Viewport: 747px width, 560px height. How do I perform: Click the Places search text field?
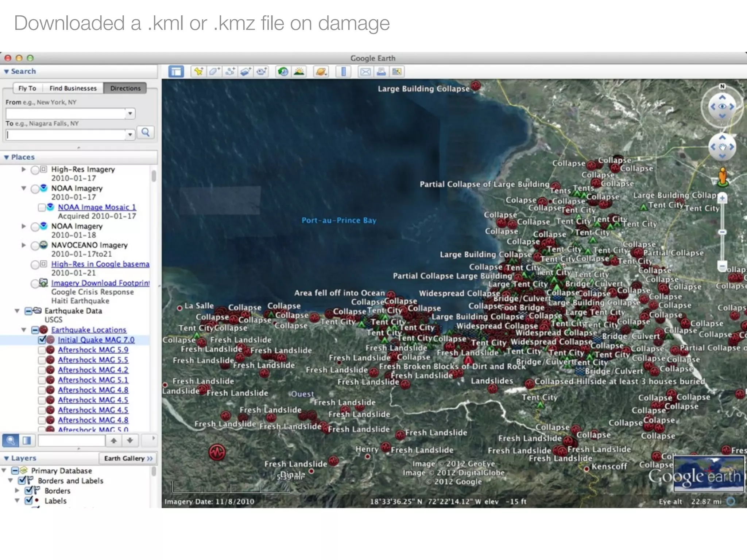(71, 440)
